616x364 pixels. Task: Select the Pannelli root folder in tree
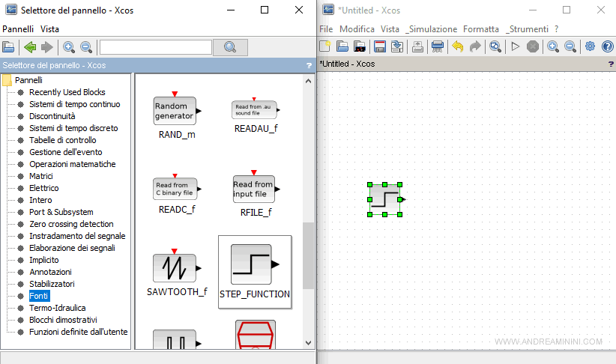coord(28,80)
